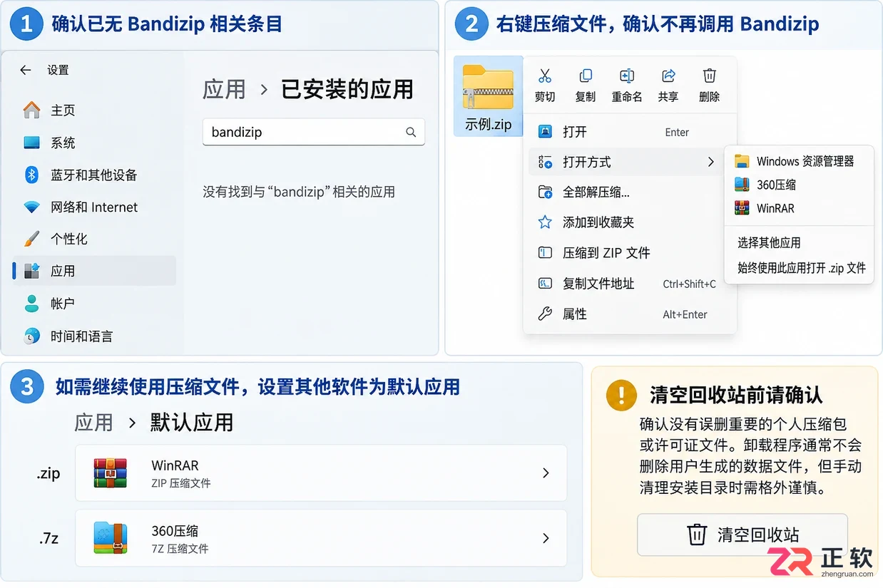Click the WinRAR icon in the .zip row

pos(110,473)
